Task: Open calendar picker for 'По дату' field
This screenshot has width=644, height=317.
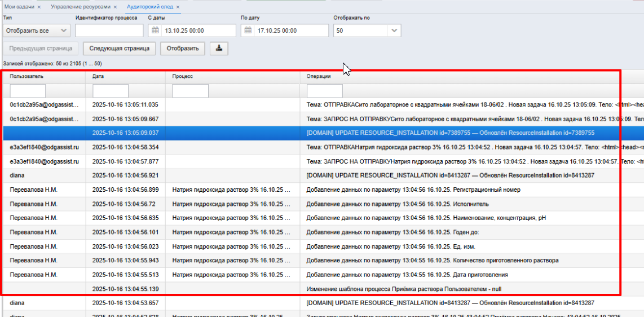Action: (x=248, y=30)
